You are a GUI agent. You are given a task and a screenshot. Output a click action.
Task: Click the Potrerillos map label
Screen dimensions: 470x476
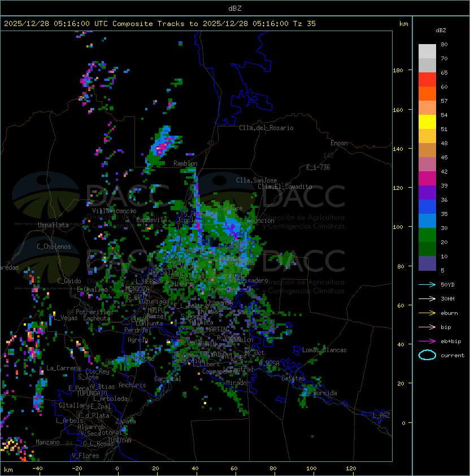pos(94,312)
